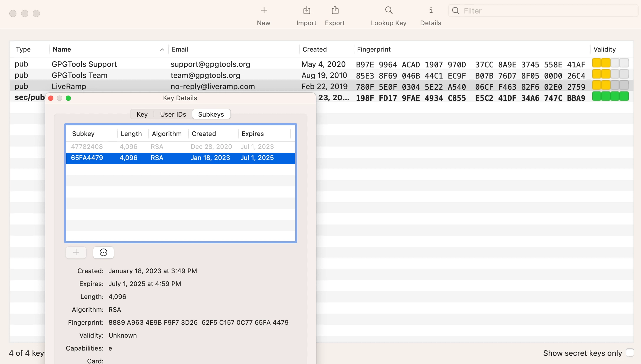The height and width of the screenshot is (364, 641).
Task: Click the Export toolbar icon
Action: (335, 11)
